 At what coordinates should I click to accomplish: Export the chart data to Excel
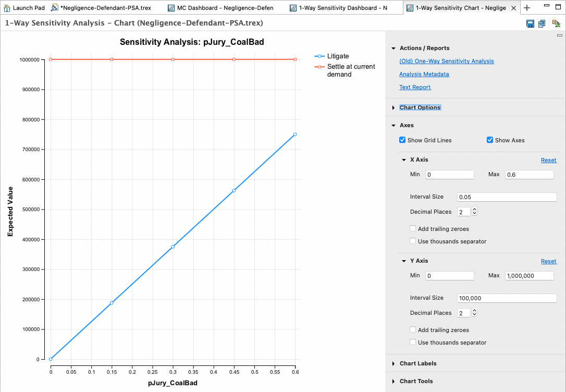coord(556,23)
